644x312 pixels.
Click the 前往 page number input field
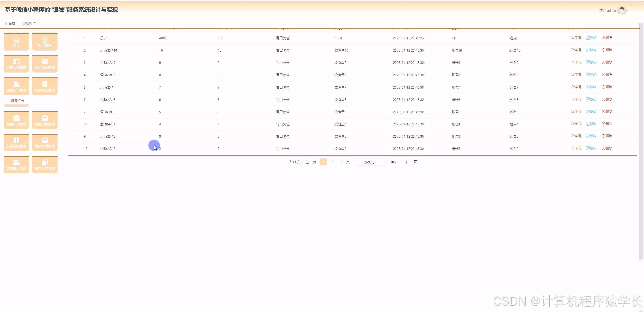point(406,162)
